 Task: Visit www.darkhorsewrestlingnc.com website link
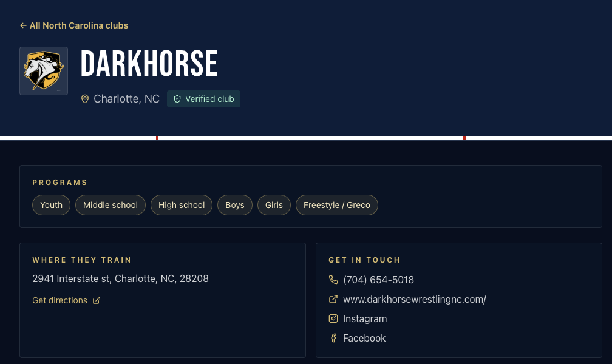click(x=415, y=299)
